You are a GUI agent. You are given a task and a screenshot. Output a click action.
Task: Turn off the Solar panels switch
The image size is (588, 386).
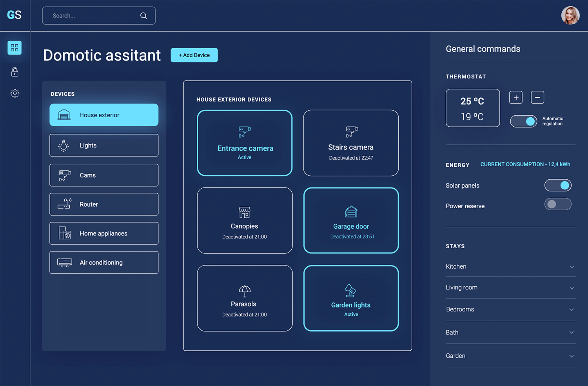point(558,185)
